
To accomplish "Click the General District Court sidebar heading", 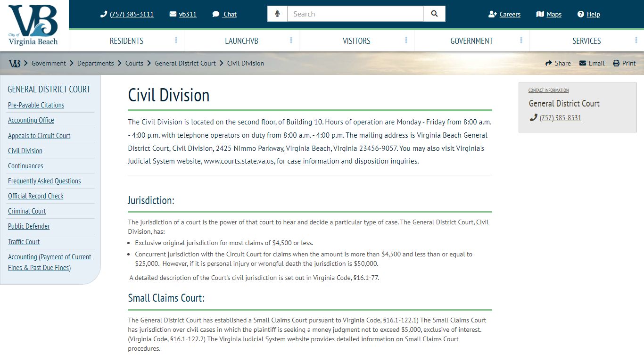I will (49, 90).
